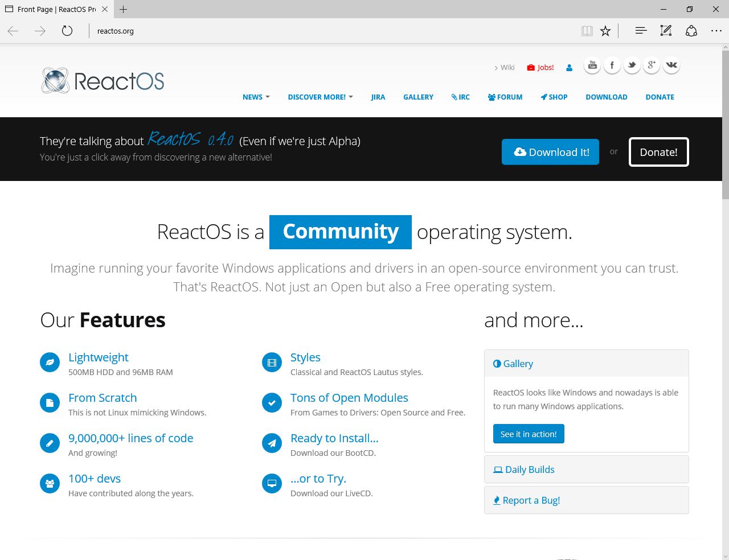Open the Share icon in toolbar

click(x=691, y=31)
